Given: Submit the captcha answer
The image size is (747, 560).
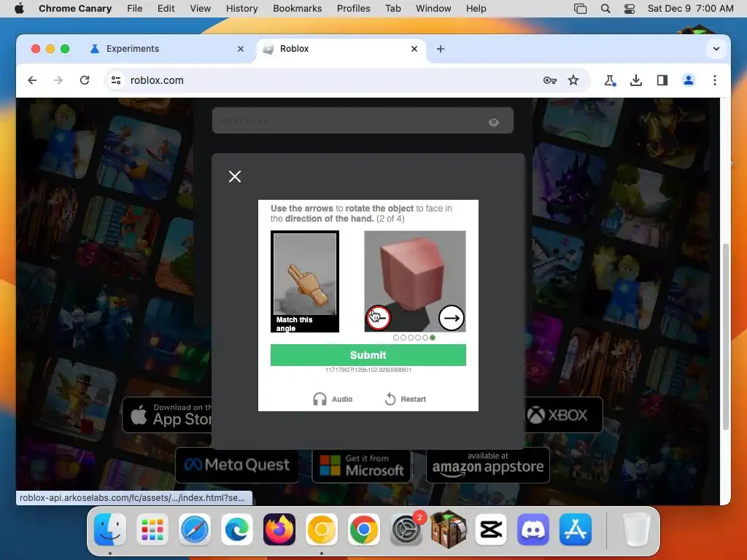Looking at the screenshot, I should [x=368, y=355].
